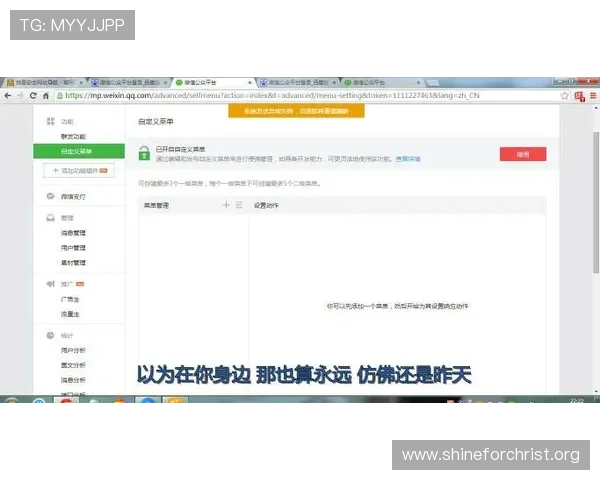Click the page vertical scrollbar thumb

tap(596, 202)
